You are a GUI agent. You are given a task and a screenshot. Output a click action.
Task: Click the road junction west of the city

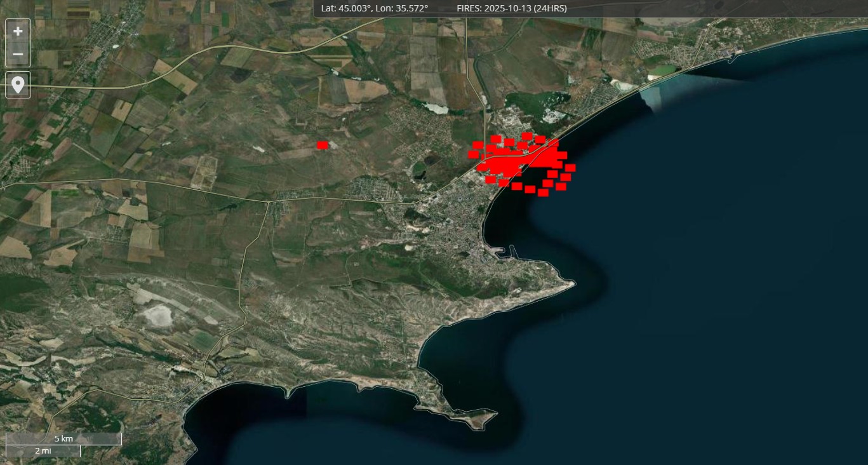pyautogui.click(x=269, y=202)
